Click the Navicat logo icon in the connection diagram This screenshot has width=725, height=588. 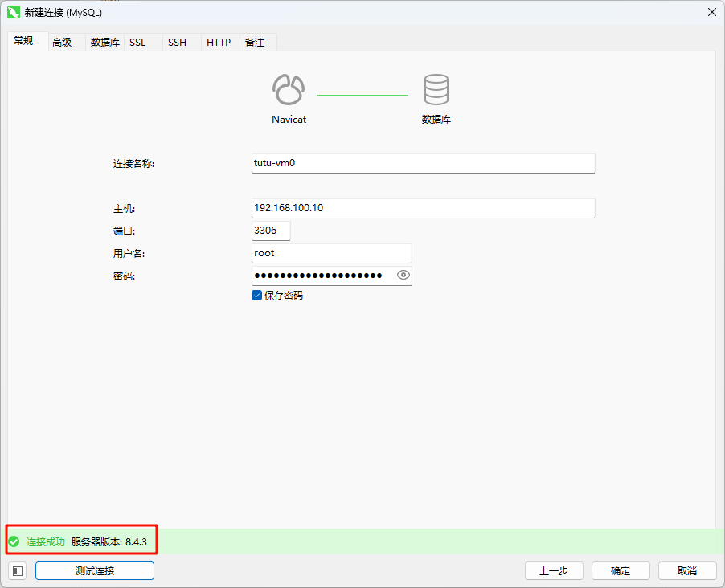[289, 90]
